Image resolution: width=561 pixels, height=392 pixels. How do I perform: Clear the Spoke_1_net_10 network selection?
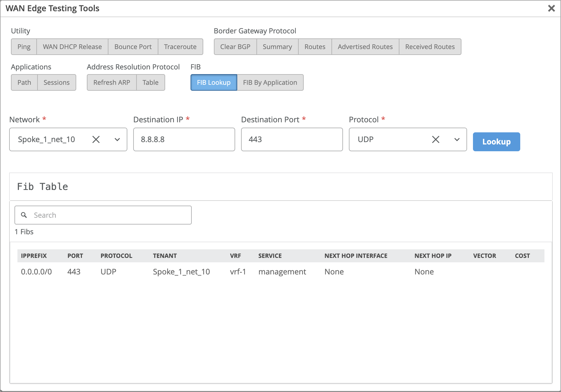pos(96,139)
